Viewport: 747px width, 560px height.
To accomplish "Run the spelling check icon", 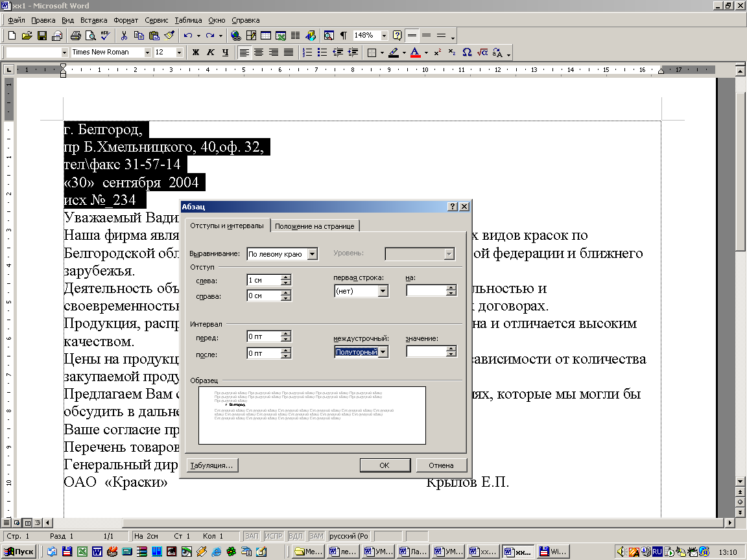I will pos(105,35).
